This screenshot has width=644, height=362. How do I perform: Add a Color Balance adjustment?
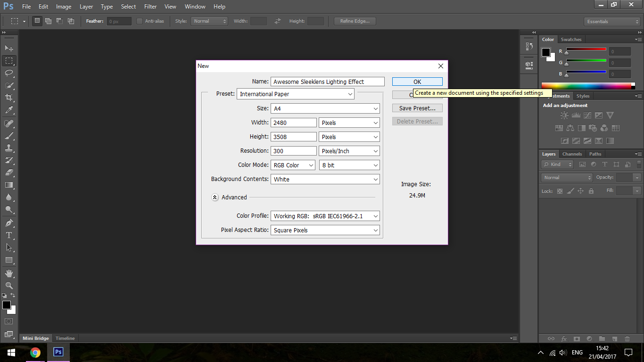click(x=570, y=128)
